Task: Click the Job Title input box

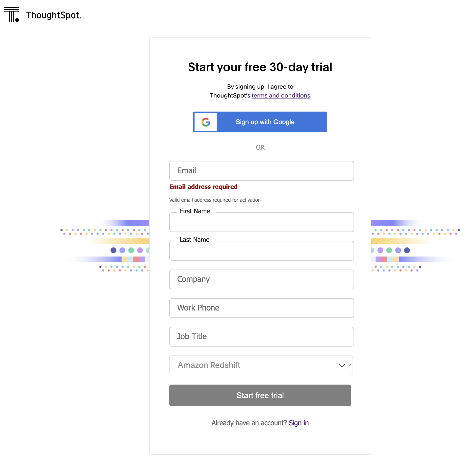Action: point(262,337)
